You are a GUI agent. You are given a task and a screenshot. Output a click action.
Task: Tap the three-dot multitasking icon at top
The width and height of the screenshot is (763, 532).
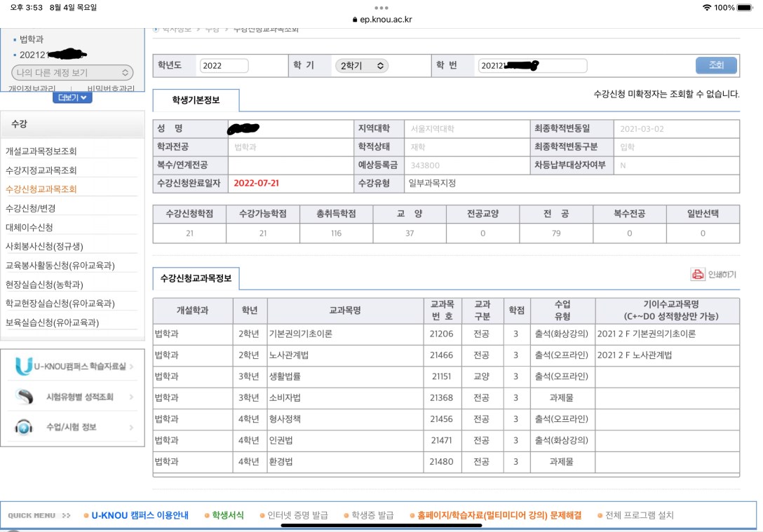pos(381,8)
